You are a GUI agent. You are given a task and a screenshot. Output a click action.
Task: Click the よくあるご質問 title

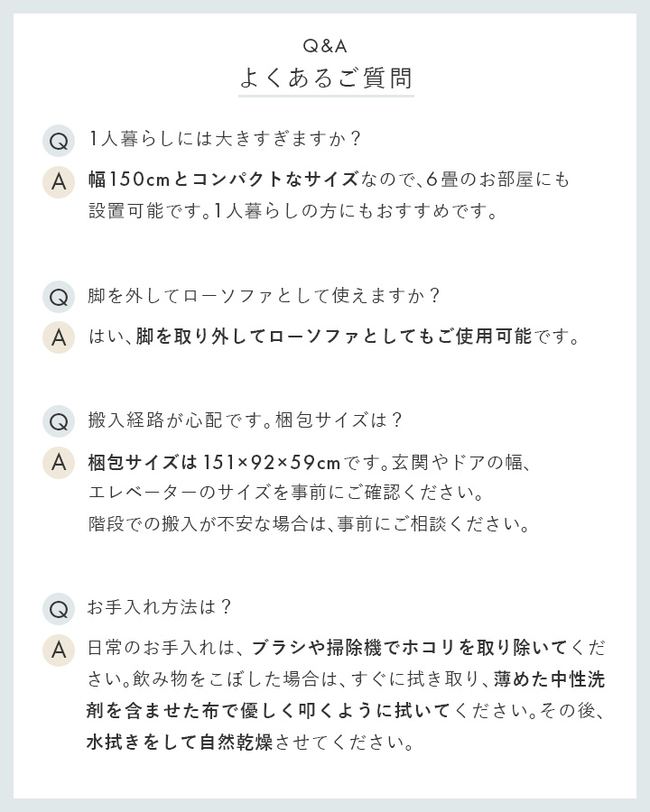(325, 78)
